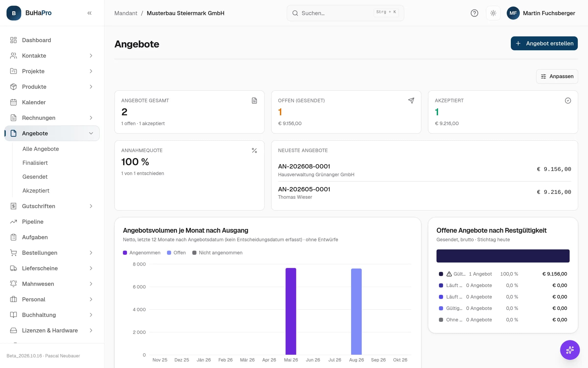Click the Anpassen button
This screenshot has width=588, height=368.
(557, 76)
